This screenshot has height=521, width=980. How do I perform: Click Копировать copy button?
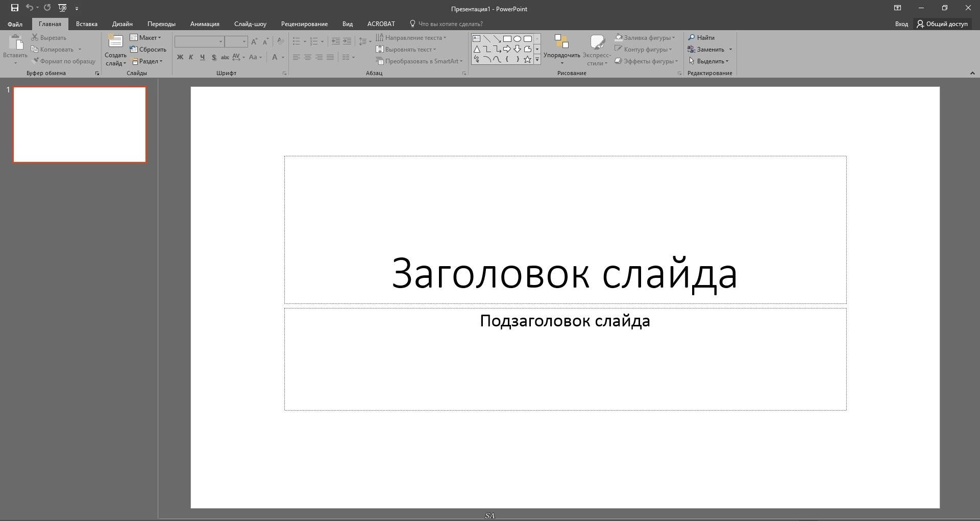(x=53, y=50)
